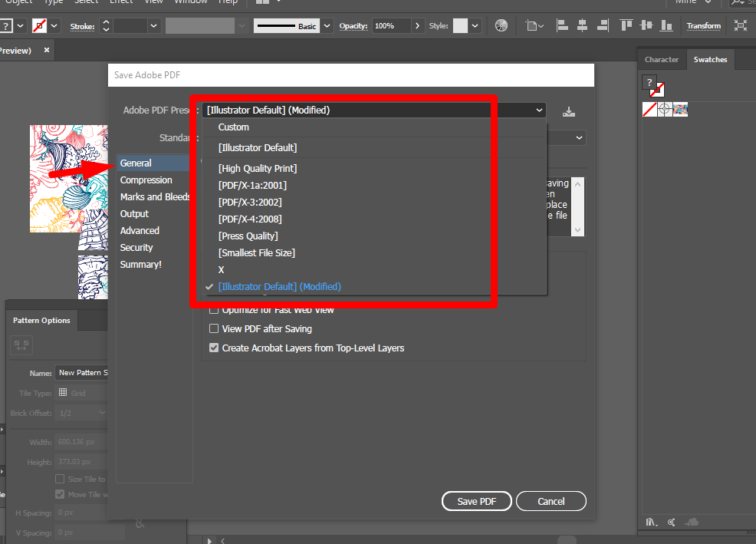This screenshot has height=544, width=756.
Task: Uncheck Create Acrobat Layers from Top-Level Layers
Action: tap(214, 348)
